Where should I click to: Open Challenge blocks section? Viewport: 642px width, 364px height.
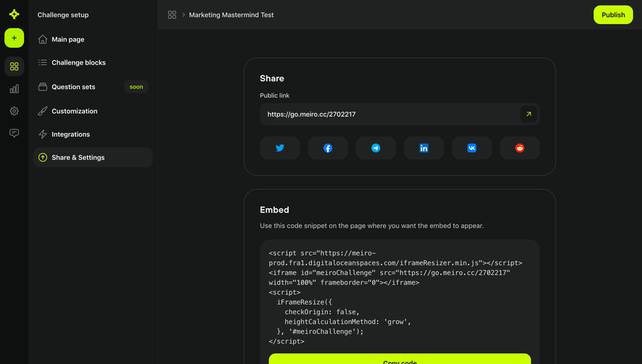click(93, 62)
